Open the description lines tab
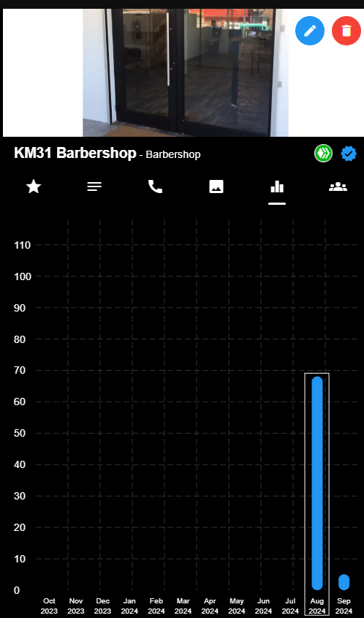 pos(94,186)
